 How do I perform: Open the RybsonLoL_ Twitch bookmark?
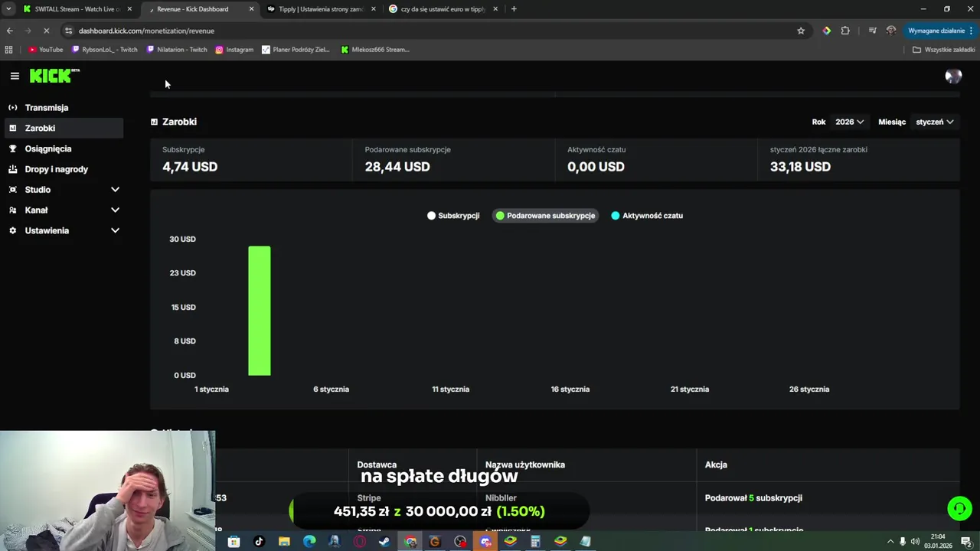[104, 50]
